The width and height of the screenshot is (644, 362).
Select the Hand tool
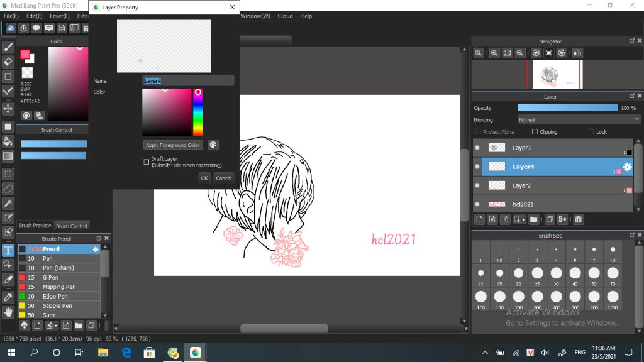[8, 312]
